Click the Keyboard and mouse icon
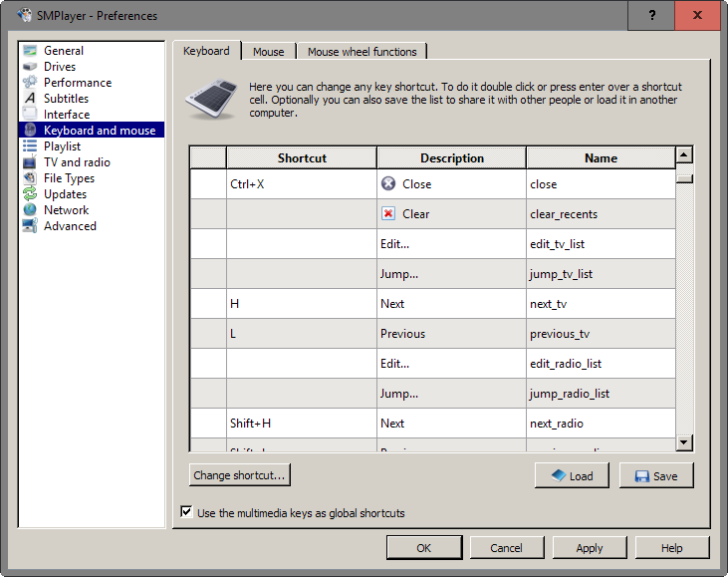This screenshot has height=577, width=728. pyautogui.click(x=30, y=130)
